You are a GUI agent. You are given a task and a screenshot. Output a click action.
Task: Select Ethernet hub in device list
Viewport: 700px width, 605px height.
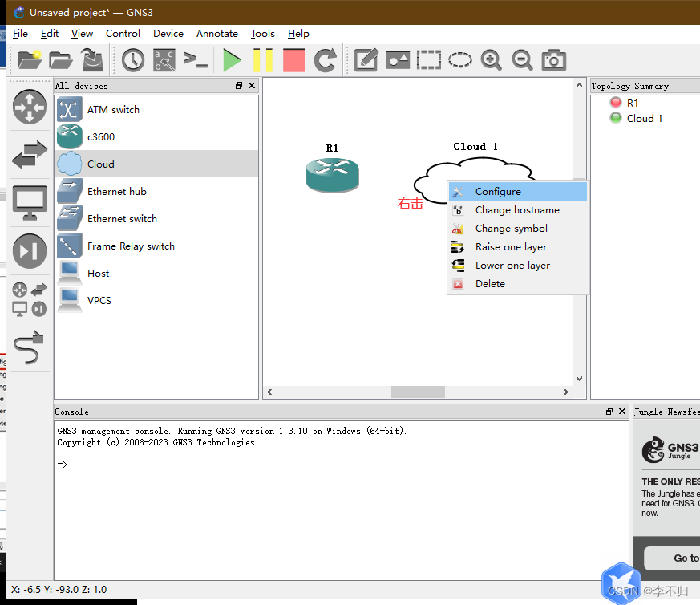tap(156, 191)
